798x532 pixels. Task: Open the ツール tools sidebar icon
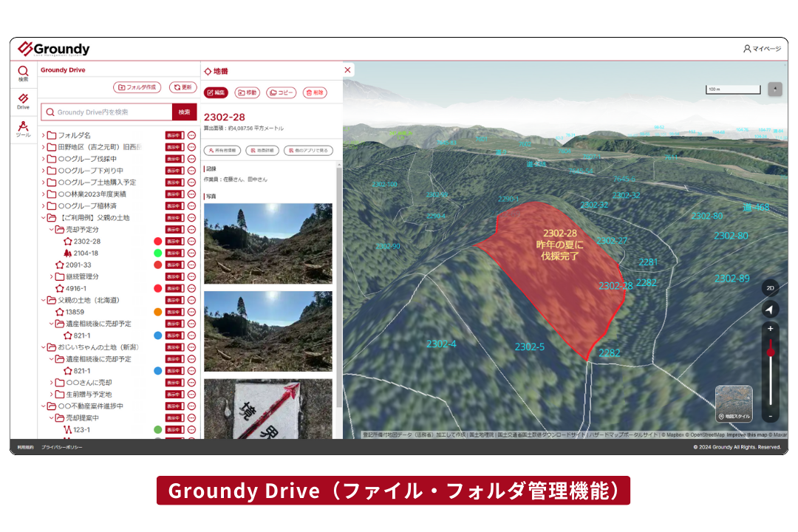pos(23,129)
